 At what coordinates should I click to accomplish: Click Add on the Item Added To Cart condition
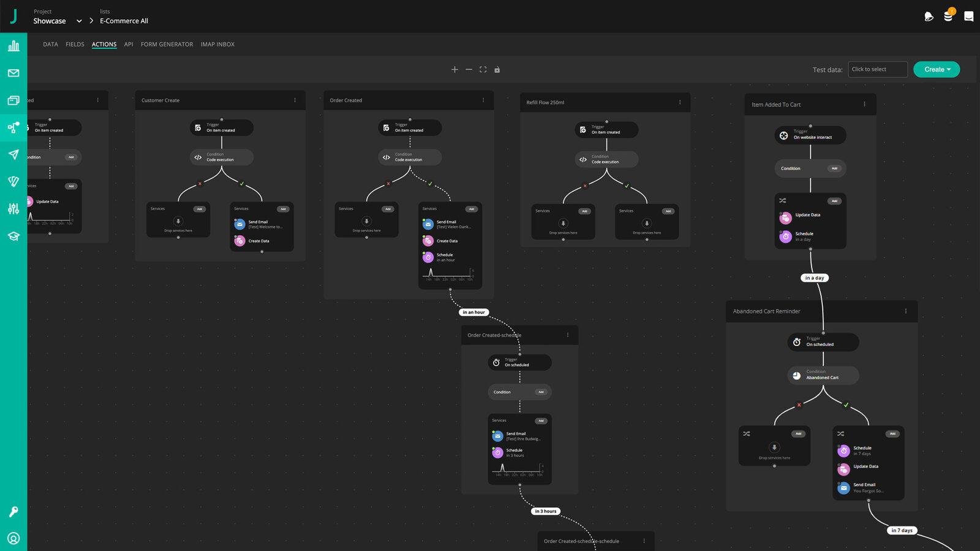[835, 168]
